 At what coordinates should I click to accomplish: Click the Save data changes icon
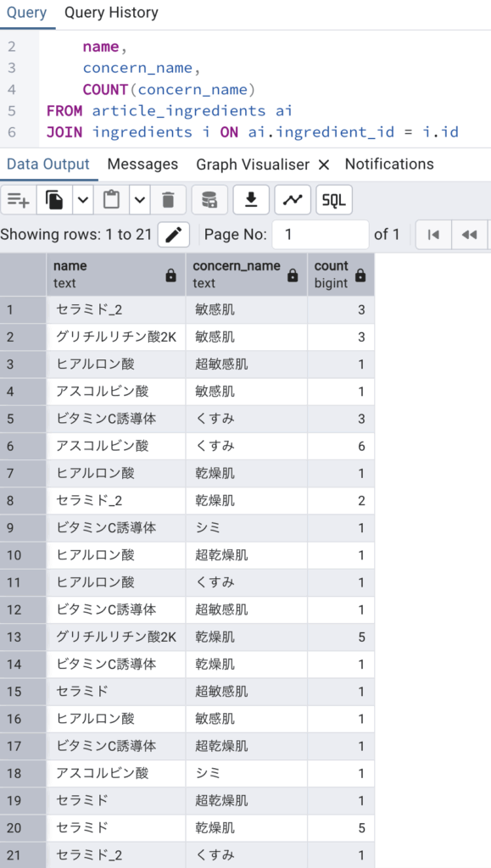tap(209, 200)
